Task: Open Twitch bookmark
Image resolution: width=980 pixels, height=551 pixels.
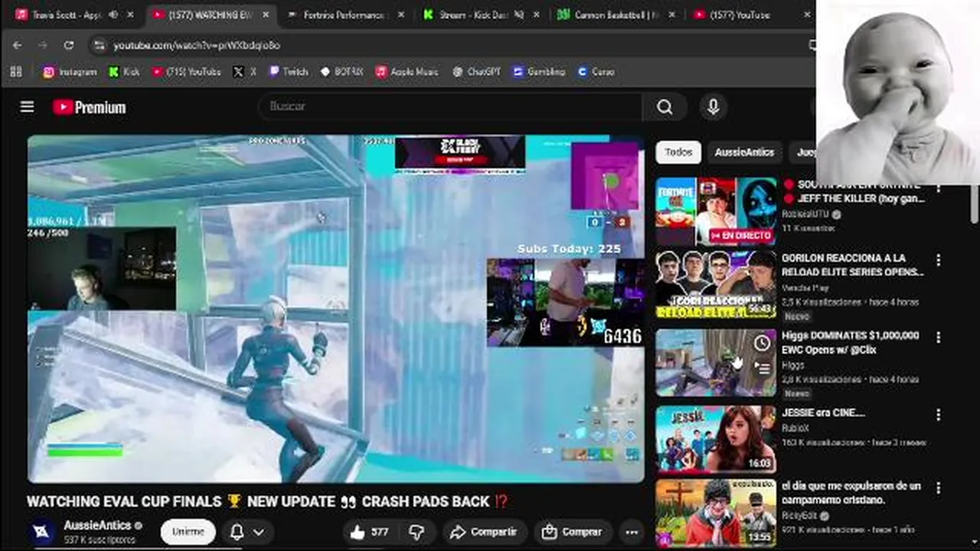Action: [x=288, y=71]
